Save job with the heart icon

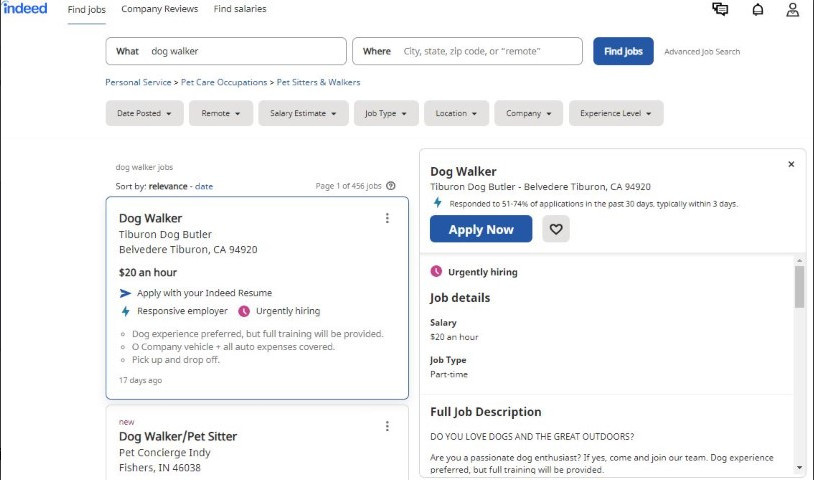(556, 229)
